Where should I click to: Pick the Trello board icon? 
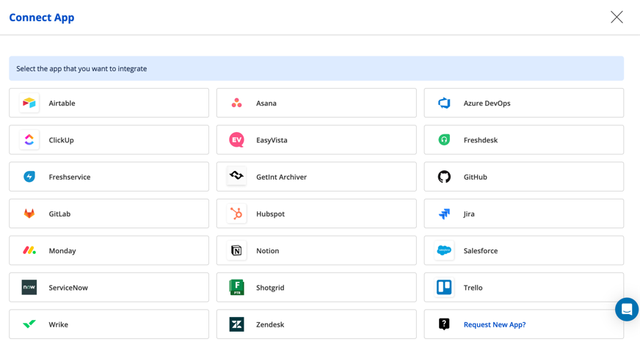(x=444, y=288)
